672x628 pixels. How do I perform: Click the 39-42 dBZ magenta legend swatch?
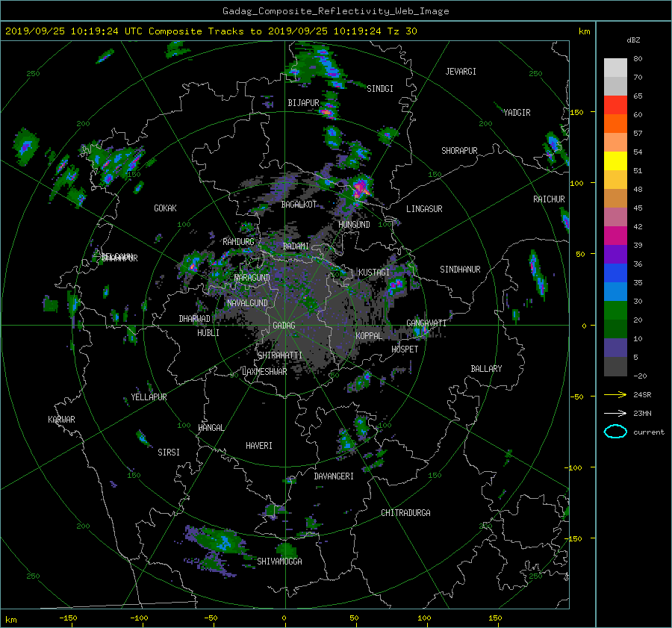coord(615,236)
